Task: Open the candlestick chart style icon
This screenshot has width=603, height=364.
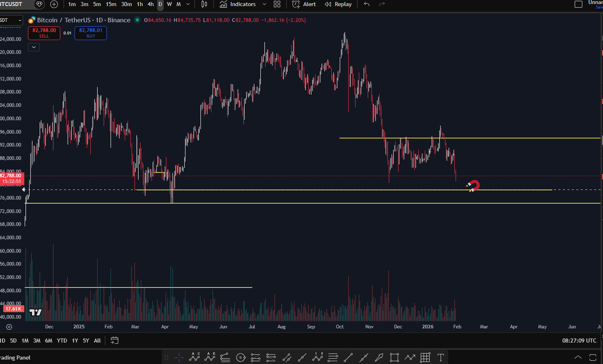Action: click(204, 5)
